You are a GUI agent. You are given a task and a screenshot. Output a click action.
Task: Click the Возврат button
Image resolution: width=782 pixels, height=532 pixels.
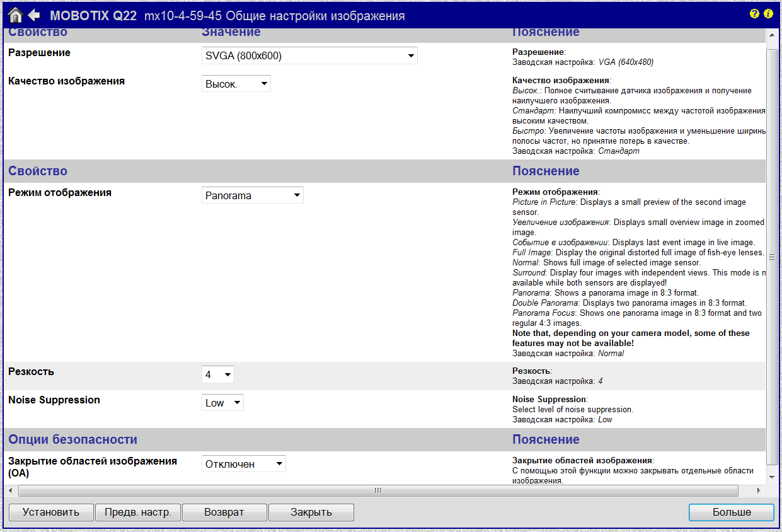coord(224,512)
